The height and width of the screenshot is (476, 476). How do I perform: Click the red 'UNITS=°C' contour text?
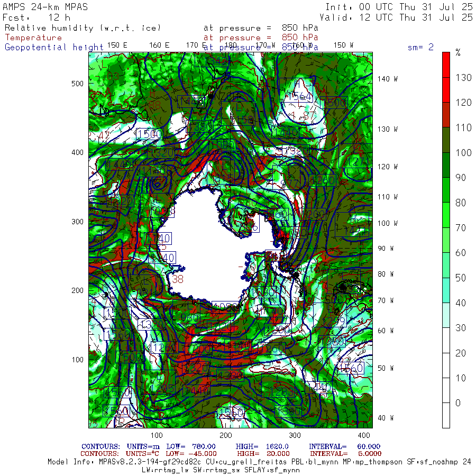coord(143,454)
